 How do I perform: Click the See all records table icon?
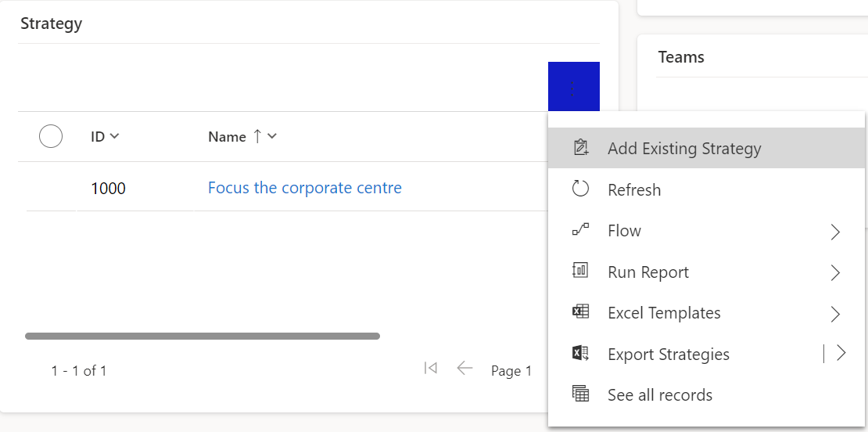[580, 394]
